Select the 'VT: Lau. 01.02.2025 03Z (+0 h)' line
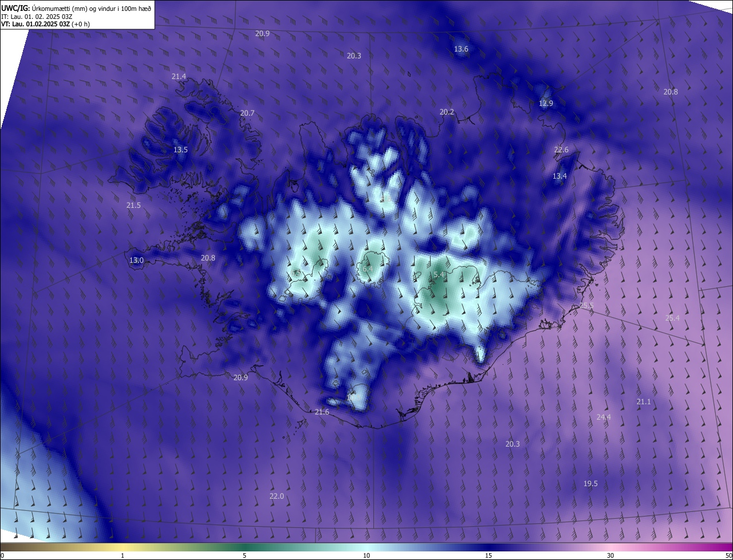 (45, 24)
